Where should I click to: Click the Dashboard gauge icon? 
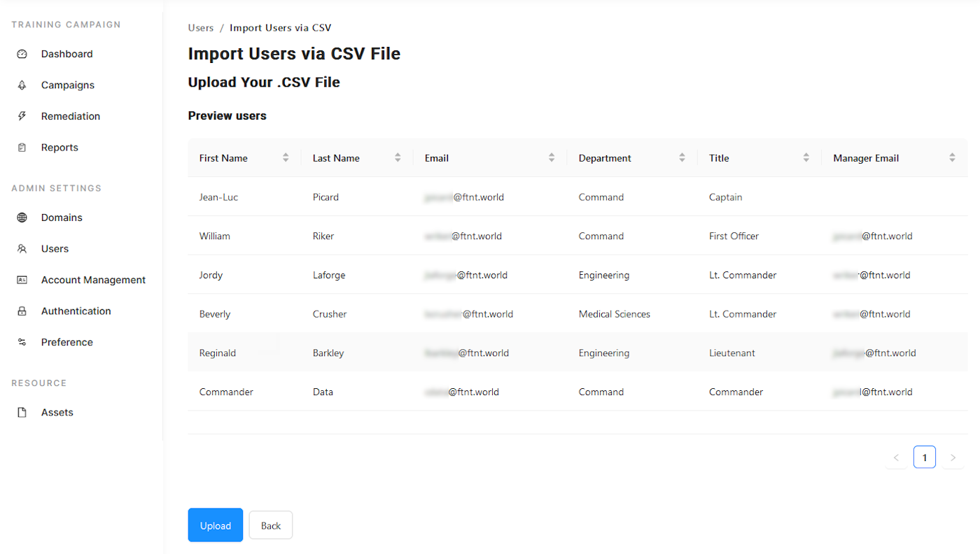(x=22, y=54)
